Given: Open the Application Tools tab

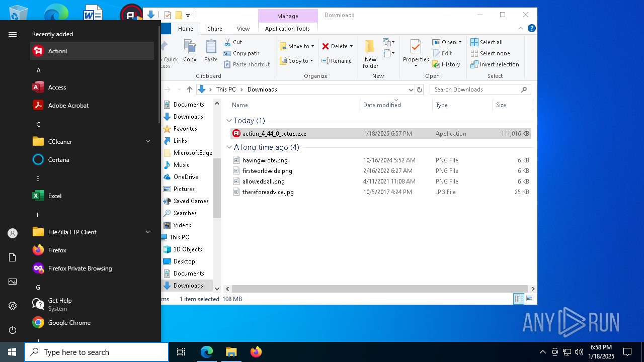Looking at the screenshot, I should [x=287, y=29].
